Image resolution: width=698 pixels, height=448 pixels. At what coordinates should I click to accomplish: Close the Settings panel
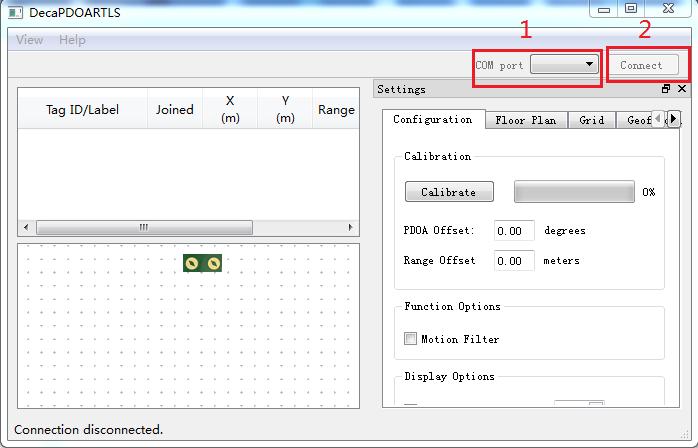click(x=681, y=89)
